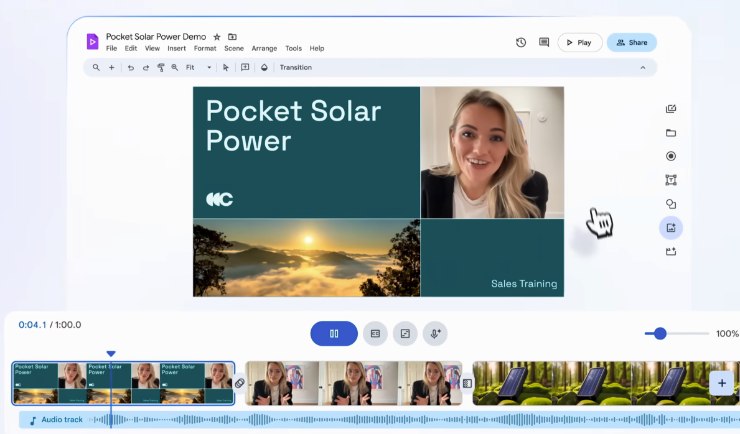Screen dimensions: 740x434
Task: Select the forest solar panel scene clip
Action: pyautogui.click(x=606, y=383)
